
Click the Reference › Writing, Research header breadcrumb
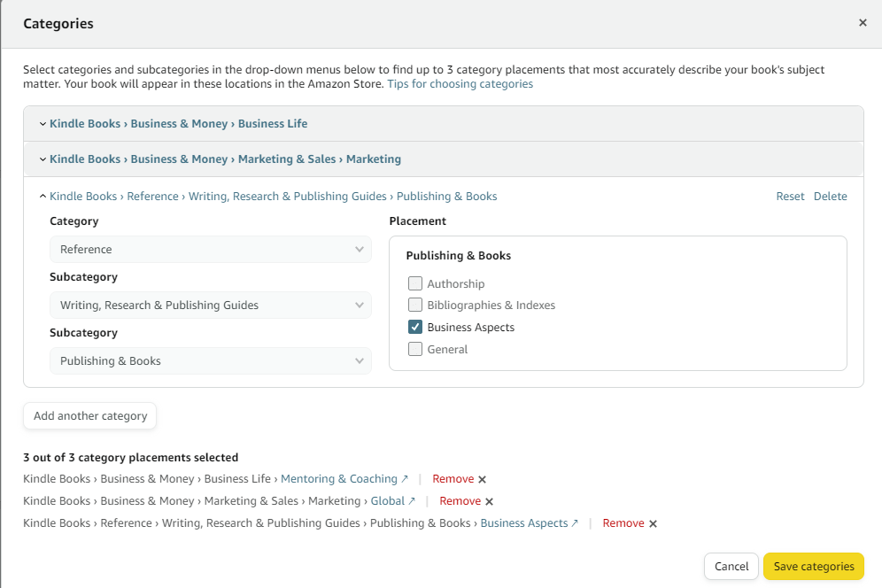point(274,197)
